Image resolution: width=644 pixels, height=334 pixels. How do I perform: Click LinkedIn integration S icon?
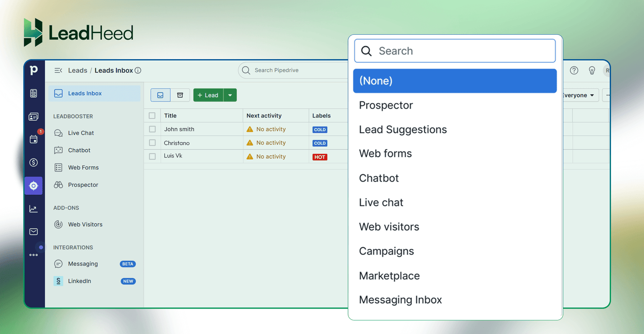click(58, 281)
